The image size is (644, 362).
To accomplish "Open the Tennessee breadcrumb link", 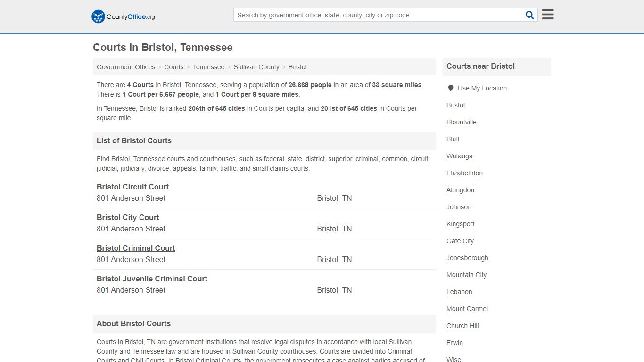I will pyautogui.click(x=208, y=67).
